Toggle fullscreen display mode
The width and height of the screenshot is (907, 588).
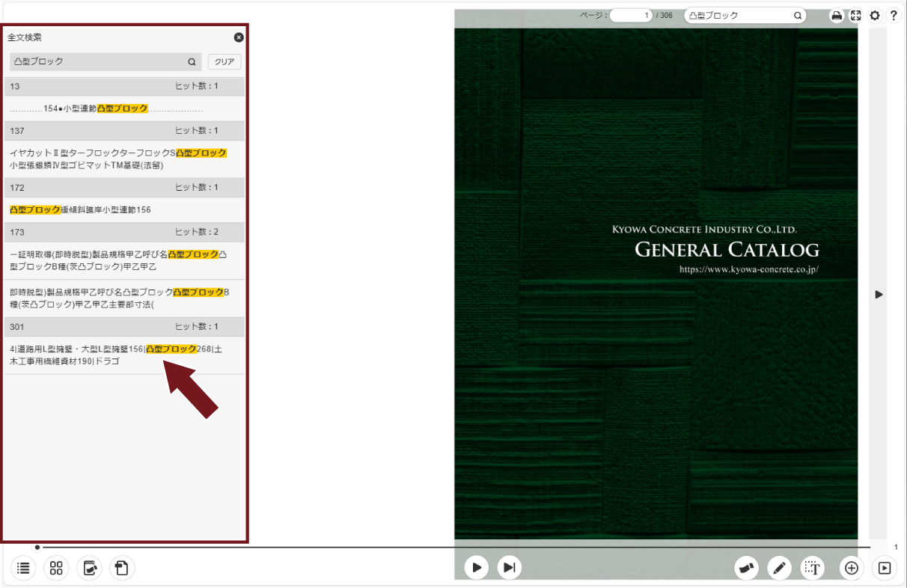coord(856,16)
